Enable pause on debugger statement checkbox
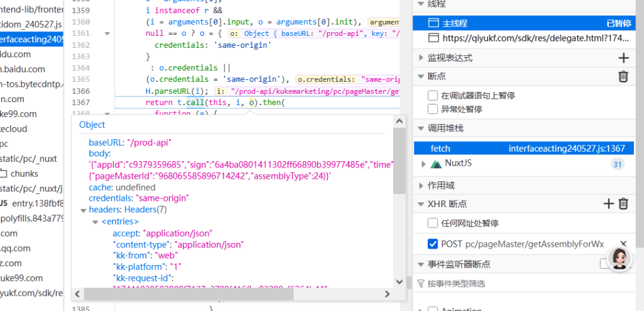 [433, 96]
